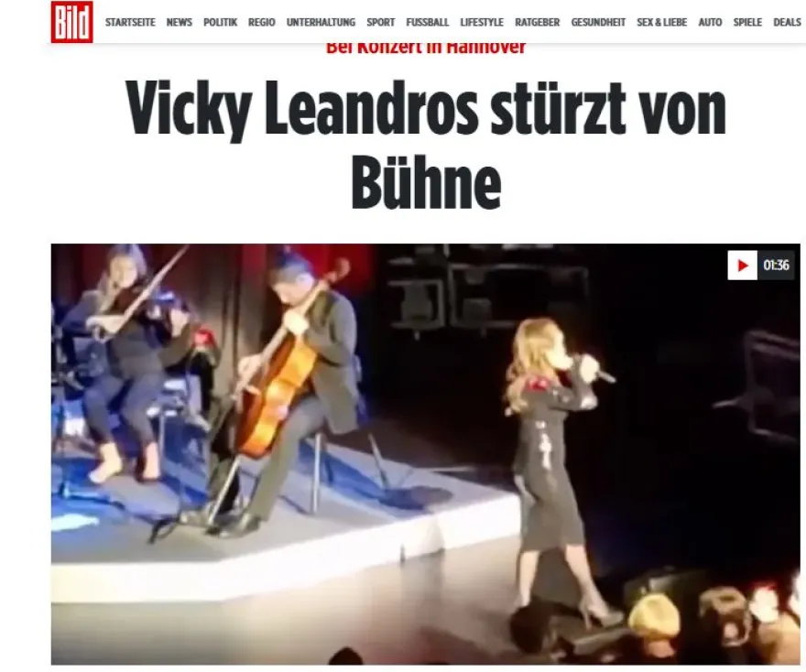Open the Sex & Liebe section

661,23
